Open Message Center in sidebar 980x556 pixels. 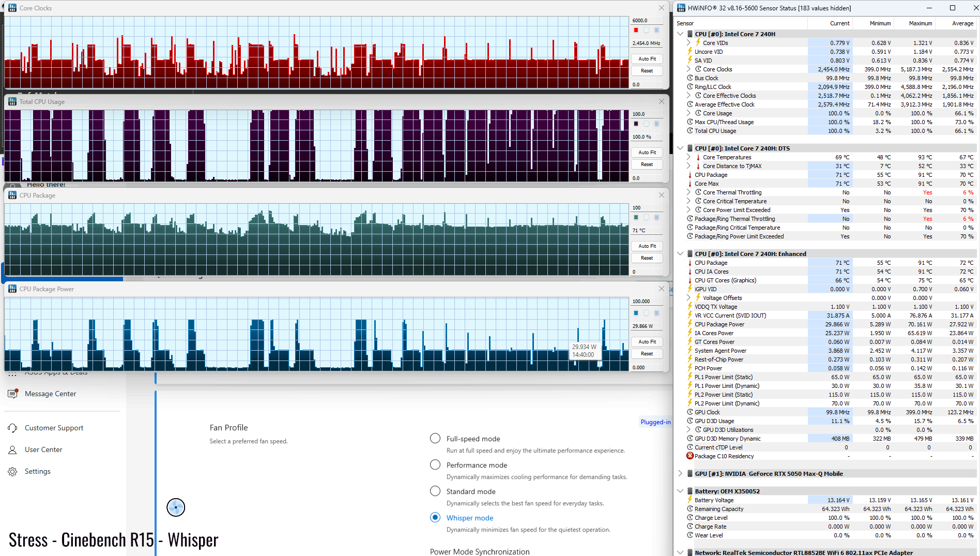point(50,394)
